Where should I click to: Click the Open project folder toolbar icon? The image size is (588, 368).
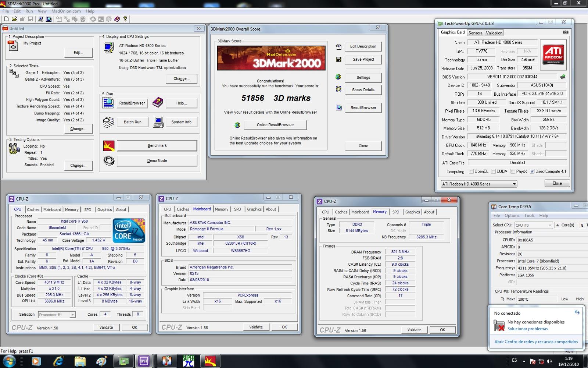[14, 19]
